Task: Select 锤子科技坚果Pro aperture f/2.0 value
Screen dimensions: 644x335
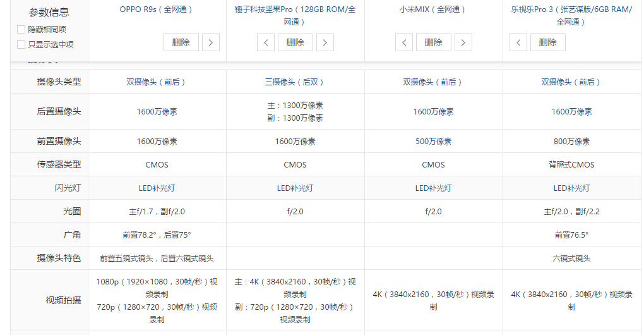Action: pyautogui.click(x=295, y=212)
